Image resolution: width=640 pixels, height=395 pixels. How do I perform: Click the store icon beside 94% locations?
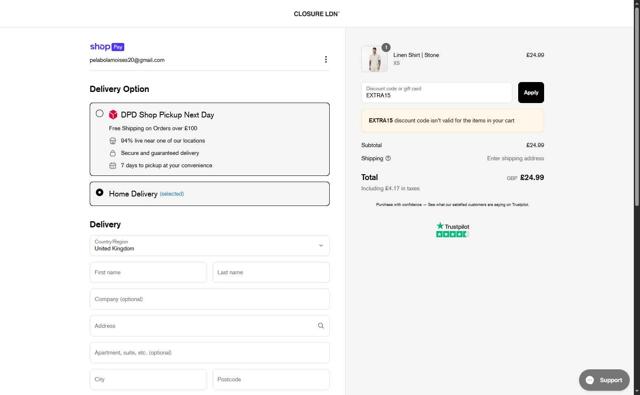pos(113,141)
